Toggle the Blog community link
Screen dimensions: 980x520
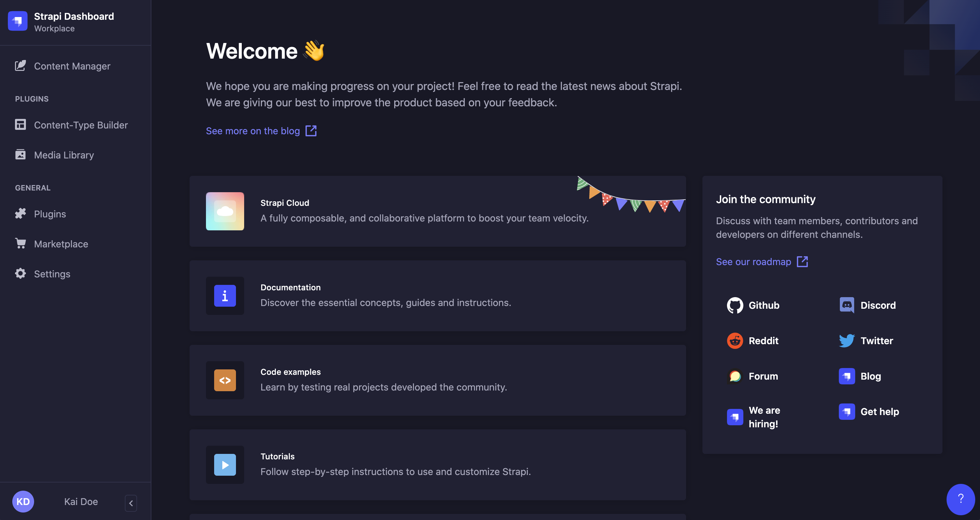[x=871, y=376]
